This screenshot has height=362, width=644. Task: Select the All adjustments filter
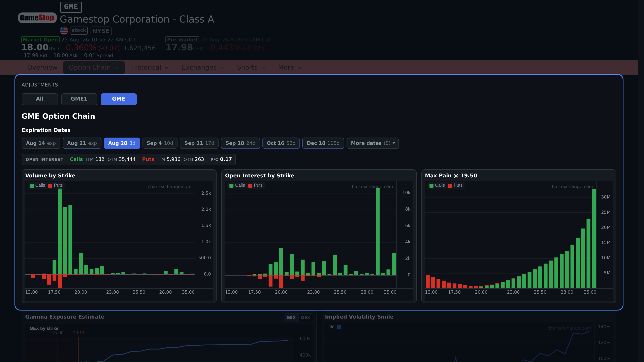pyautogui.click(x=40, y=99)
